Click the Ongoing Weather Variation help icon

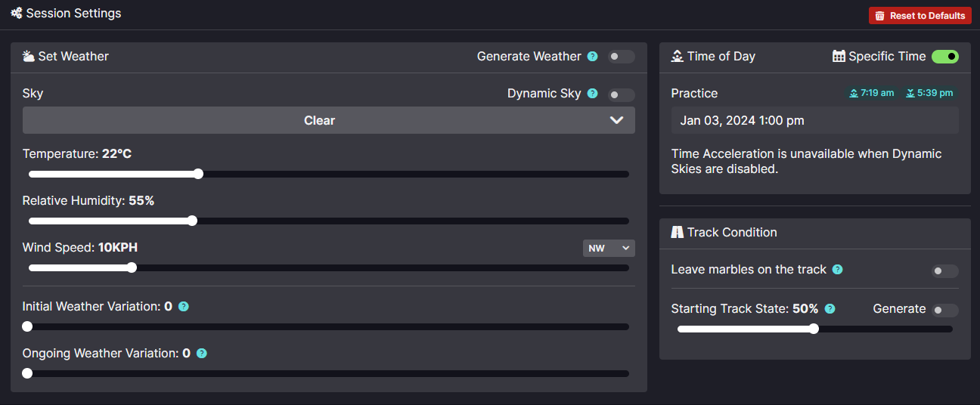point(202,354)
